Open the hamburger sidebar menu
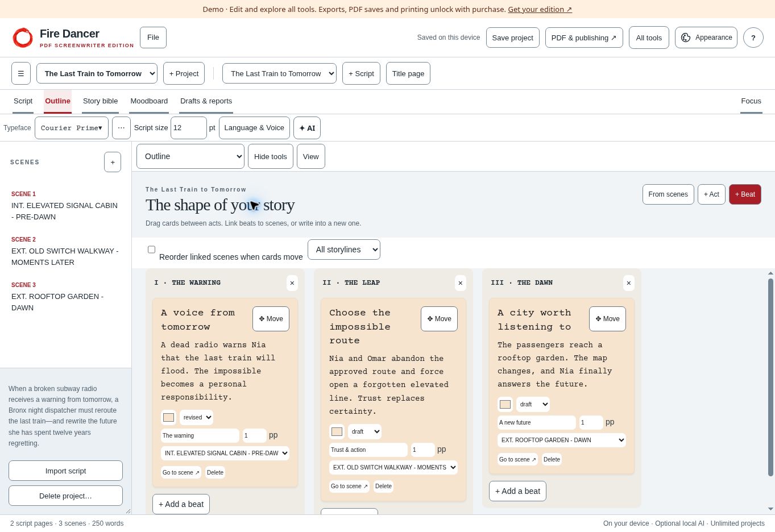 pyautogui.click(x=21, y=73)
